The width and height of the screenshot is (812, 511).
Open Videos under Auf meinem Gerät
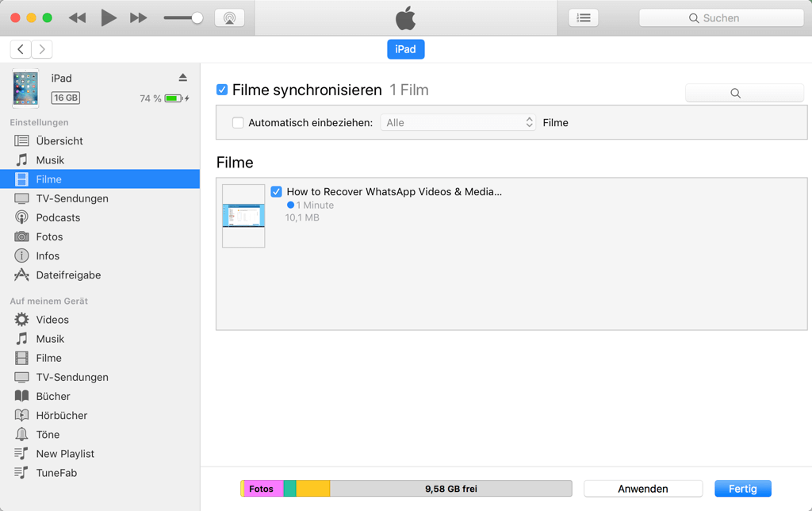100,320
